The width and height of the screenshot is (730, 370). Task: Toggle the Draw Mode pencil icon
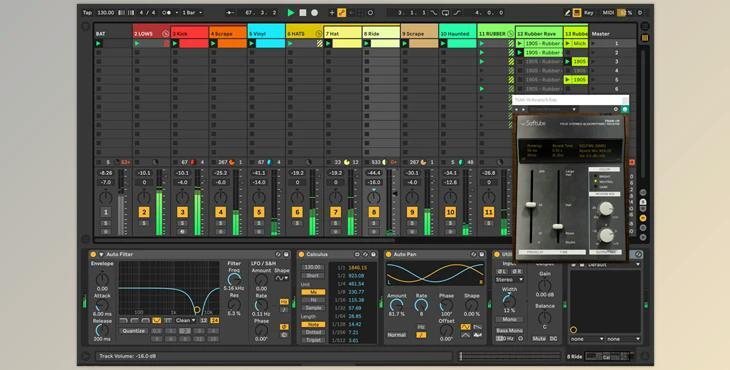(x=568, y=13)
